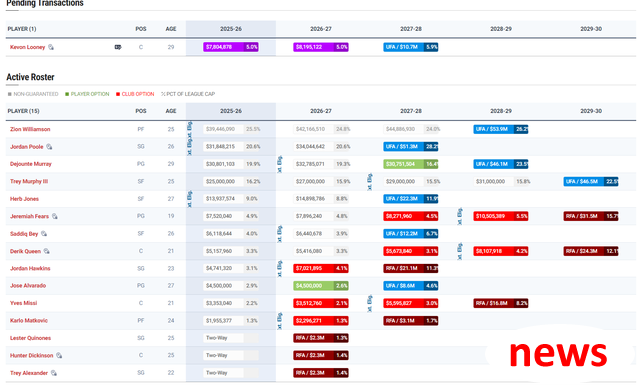Click the dark badge icon in Kevon Looney's row

tap(118, 47)
